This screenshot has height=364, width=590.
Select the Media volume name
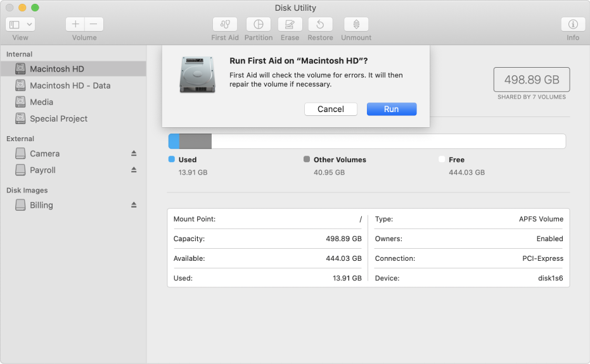point(41,102)
